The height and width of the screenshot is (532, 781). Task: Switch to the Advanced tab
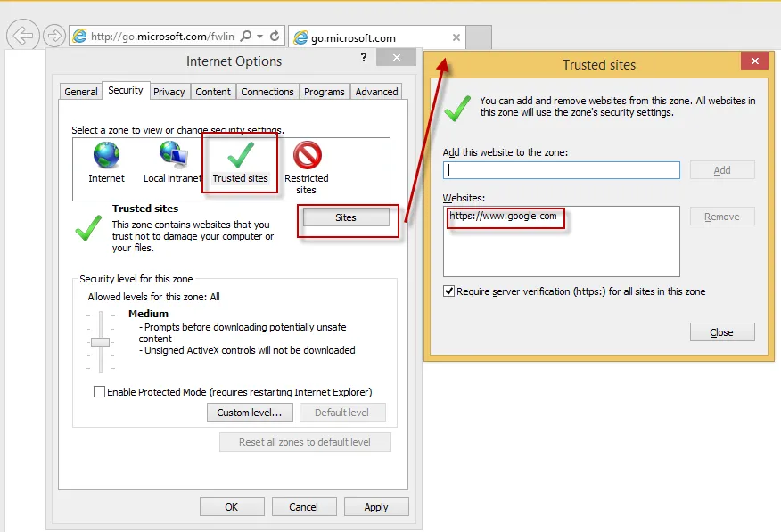376,92
